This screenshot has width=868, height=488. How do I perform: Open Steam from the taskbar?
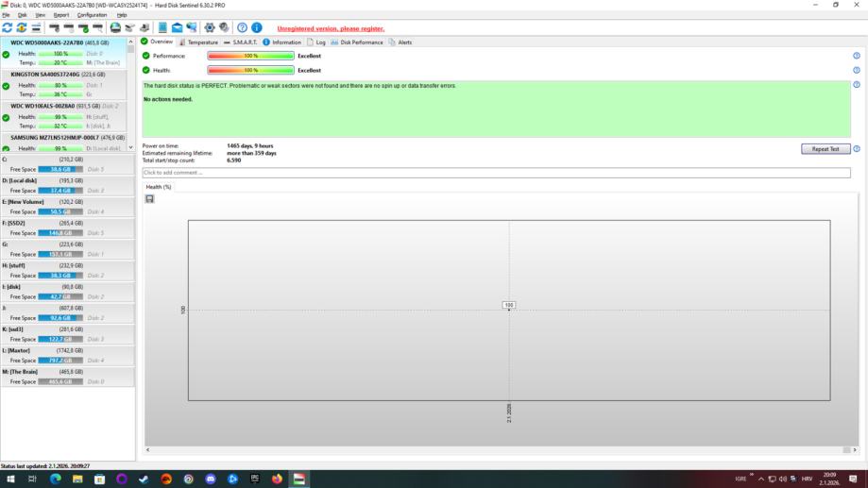click(144, 479)
